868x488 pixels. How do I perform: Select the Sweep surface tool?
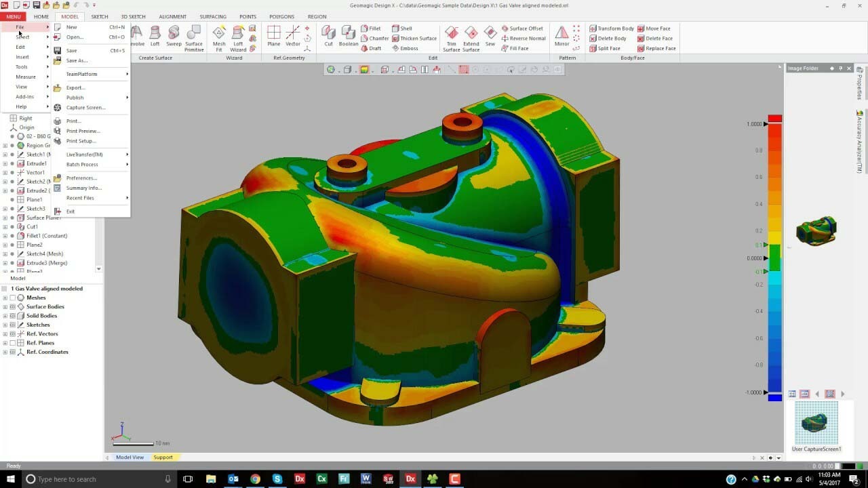coord(174,37)
